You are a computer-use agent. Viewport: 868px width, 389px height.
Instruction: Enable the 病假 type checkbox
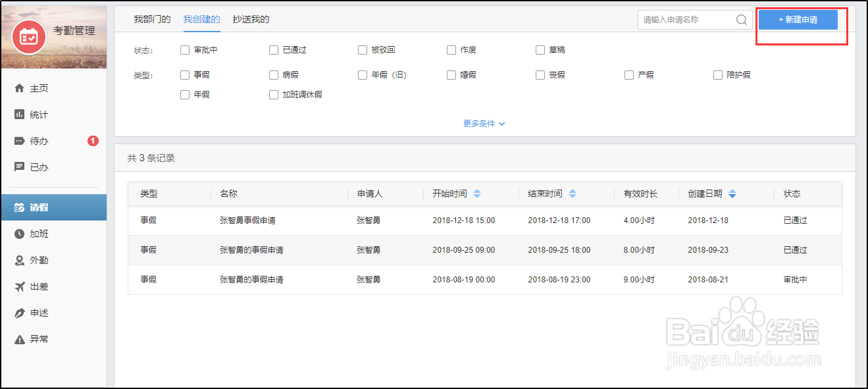274,75
